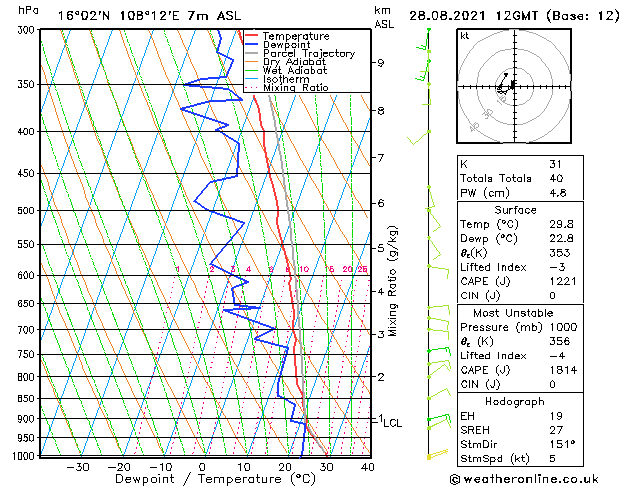
Task: Click the Most Unstable heading
Action: click(x=513, y=313)
